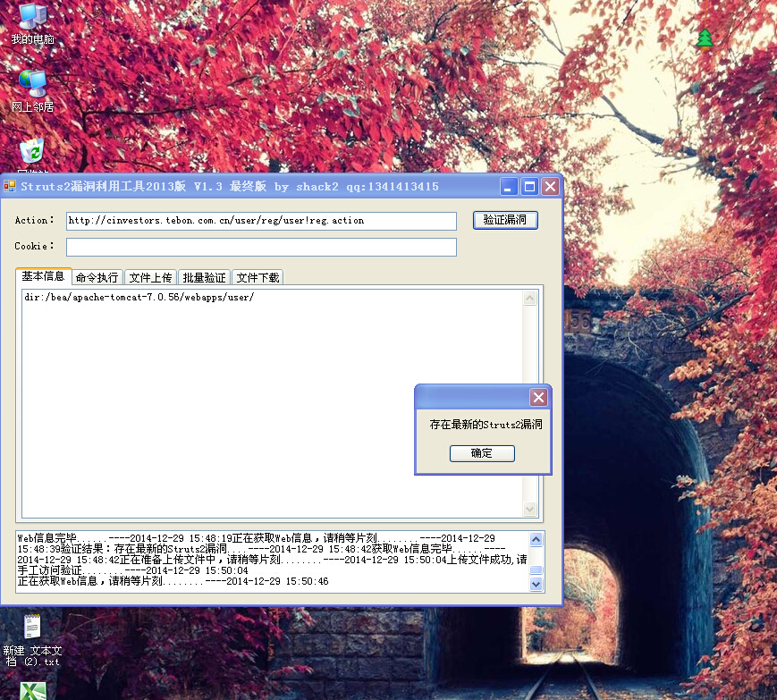The height and width of the screenshot is (700, 777).
Task: Open the 我的电脑 desktop icon
Action: tap(33, 24)
